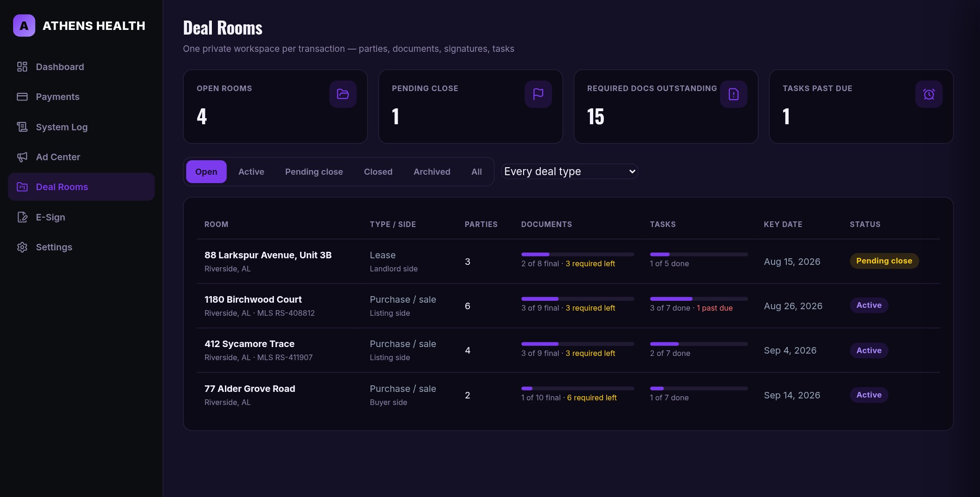The image size is (980, 497).
Task: Click 'MLS RS-411907' location text
Action: point(285,357)
